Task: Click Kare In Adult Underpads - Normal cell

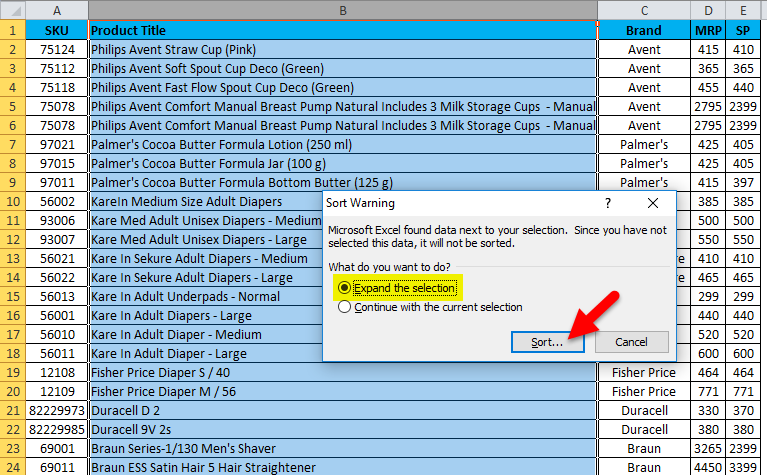Action: (206, 296)
